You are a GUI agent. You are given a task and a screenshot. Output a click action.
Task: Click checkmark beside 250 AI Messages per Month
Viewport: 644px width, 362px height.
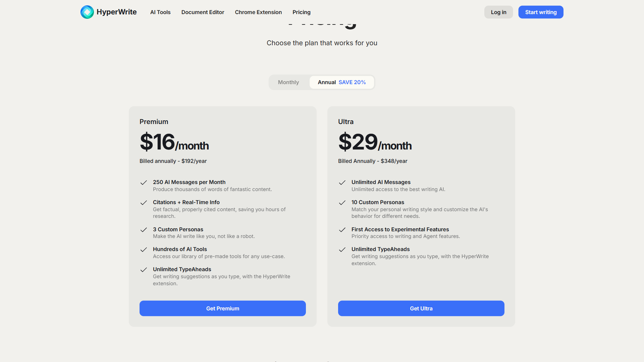tap(144, 183)
